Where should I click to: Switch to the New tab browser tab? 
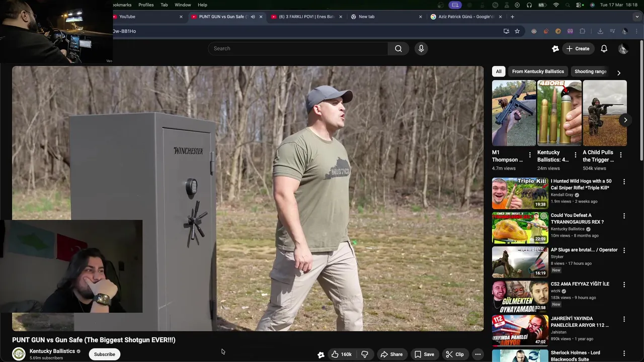tap(386, 17)
